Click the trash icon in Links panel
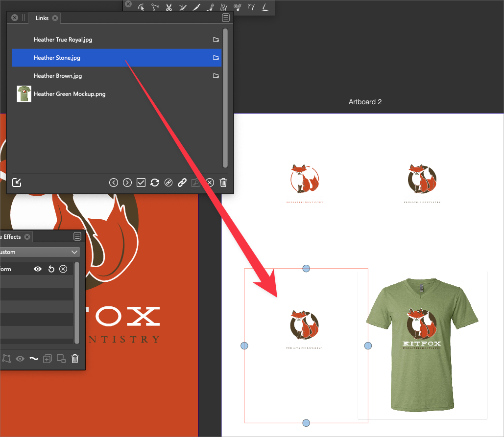The height and width of the screenshot is (437, 504). coord(223,183)
